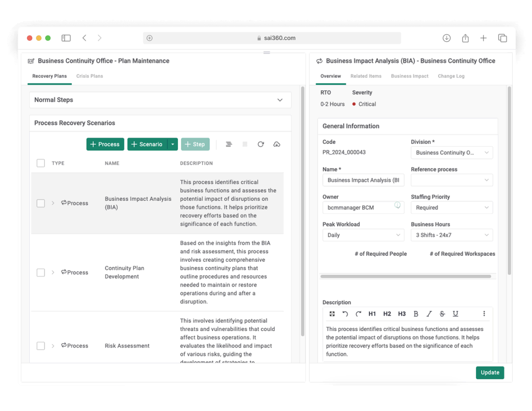Image resolution: width=532 pixels, height=411 pixels.
Task: Click the Update button
Action: [490, 372]
